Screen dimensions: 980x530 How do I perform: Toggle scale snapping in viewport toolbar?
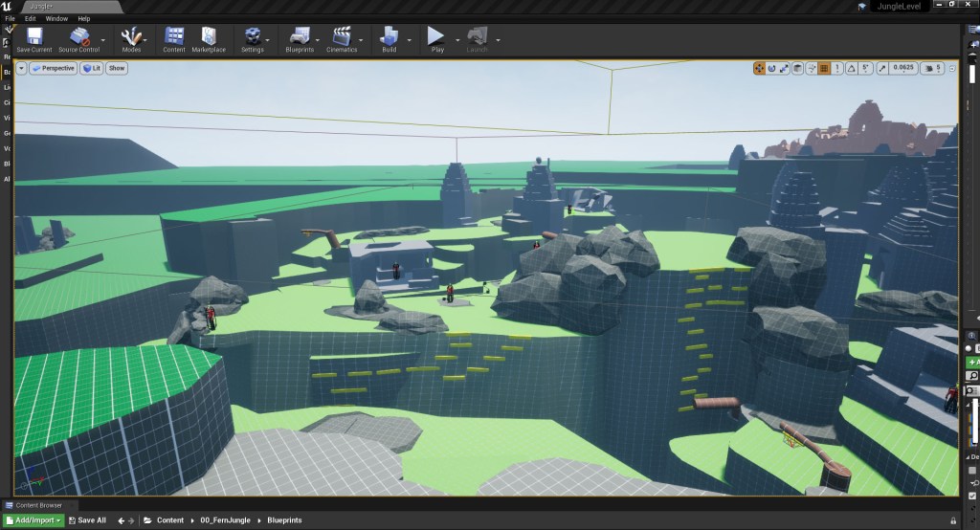coord(881,68)
